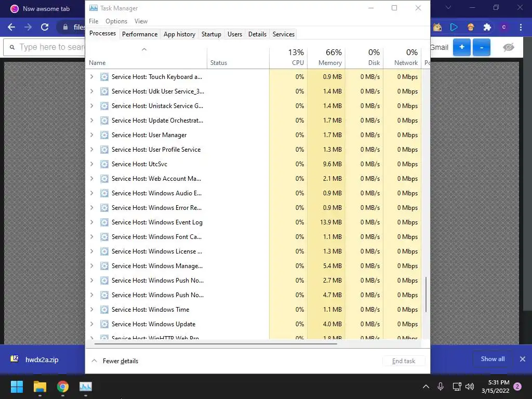Screen dimensions: 532x399
Task: Click the cat-face extension icon
Action: point(437,27)
